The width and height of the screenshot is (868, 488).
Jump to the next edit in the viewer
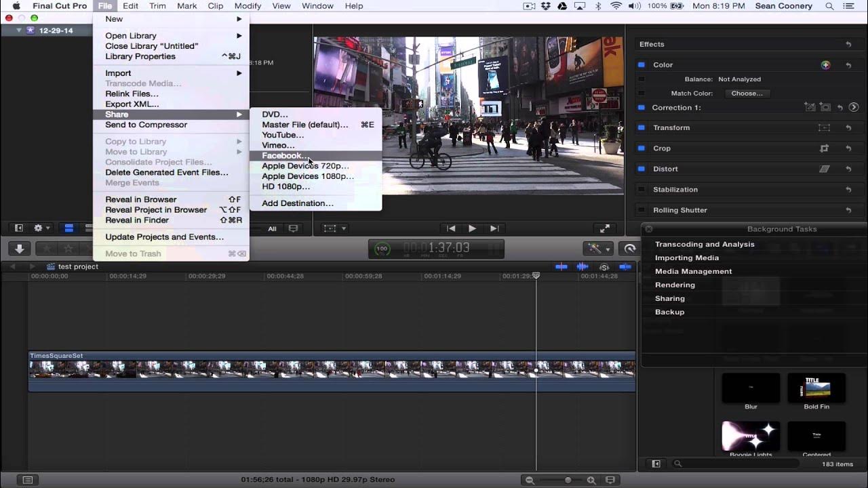coord(494,228)
